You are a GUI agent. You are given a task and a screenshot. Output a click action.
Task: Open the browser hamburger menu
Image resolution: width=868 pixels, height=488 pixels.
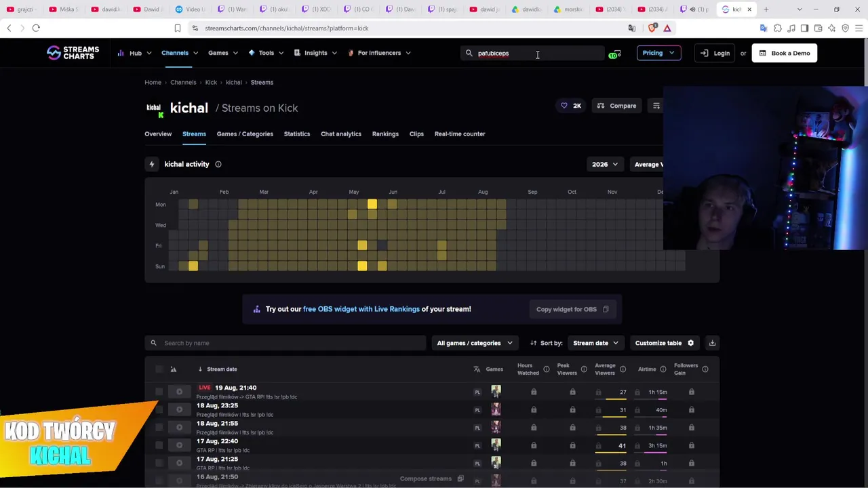point(859,28)
